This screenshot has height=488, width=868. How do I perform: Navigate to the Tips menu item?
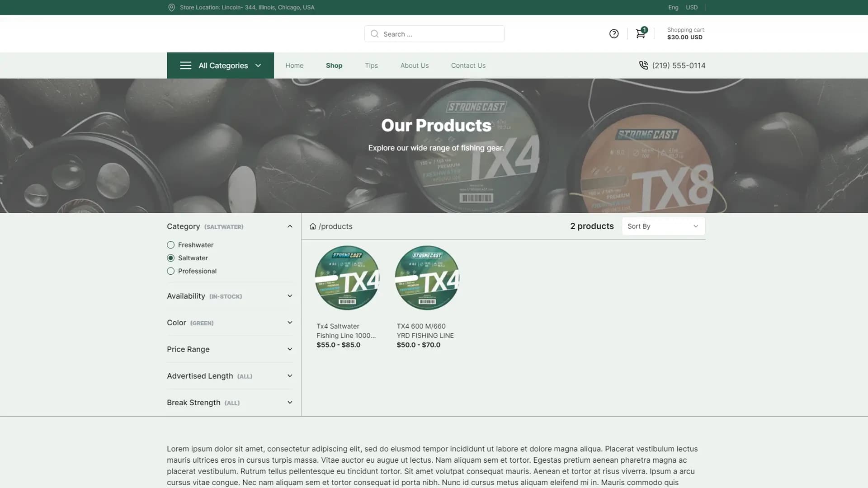372,65
